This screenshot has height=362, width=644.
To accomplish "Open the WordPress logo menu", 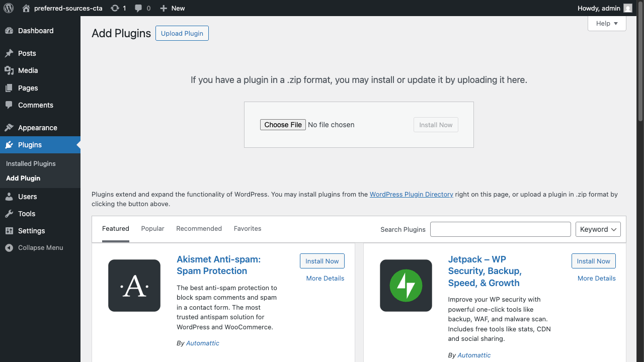I will tap(8, 8).
